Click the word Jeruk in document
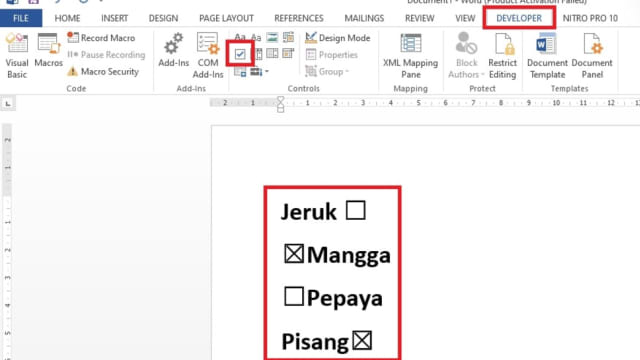This screenshot has height=360, width=640. 309,212
